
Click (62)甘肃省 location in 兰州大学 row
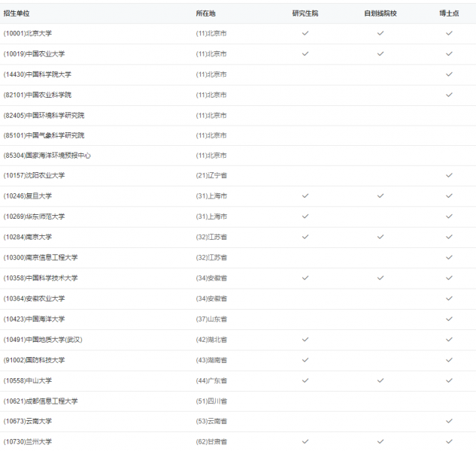pos(211,441)
